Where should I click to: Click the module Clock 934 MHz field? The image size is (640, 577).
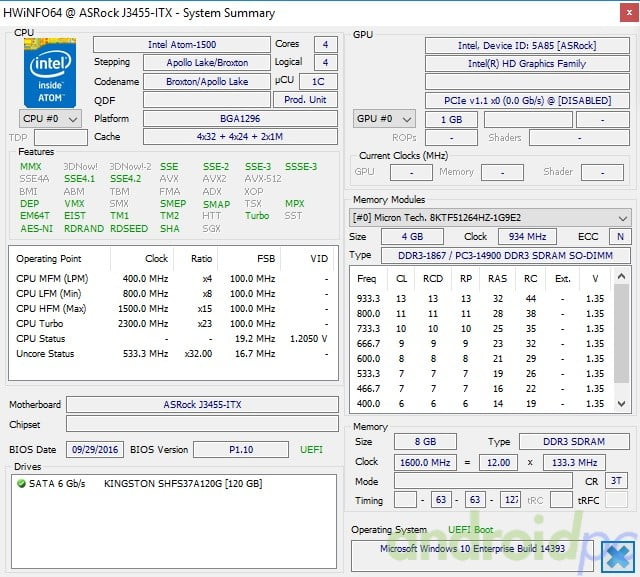527,237
